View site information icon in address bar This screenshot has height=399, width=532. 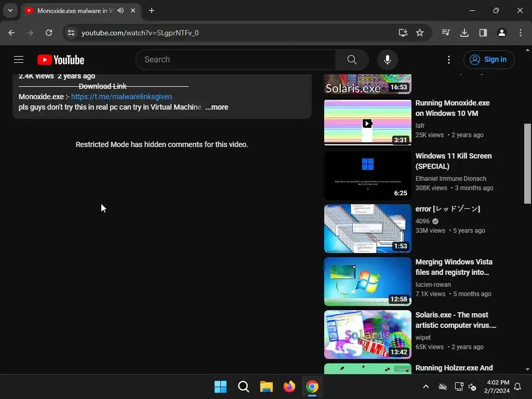[x=71, y=33]
